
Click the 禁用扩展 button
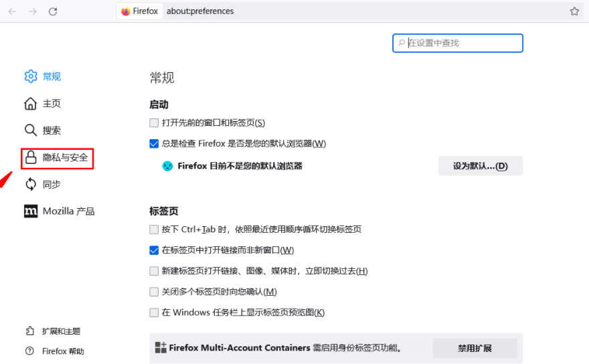tap(475, 348)
